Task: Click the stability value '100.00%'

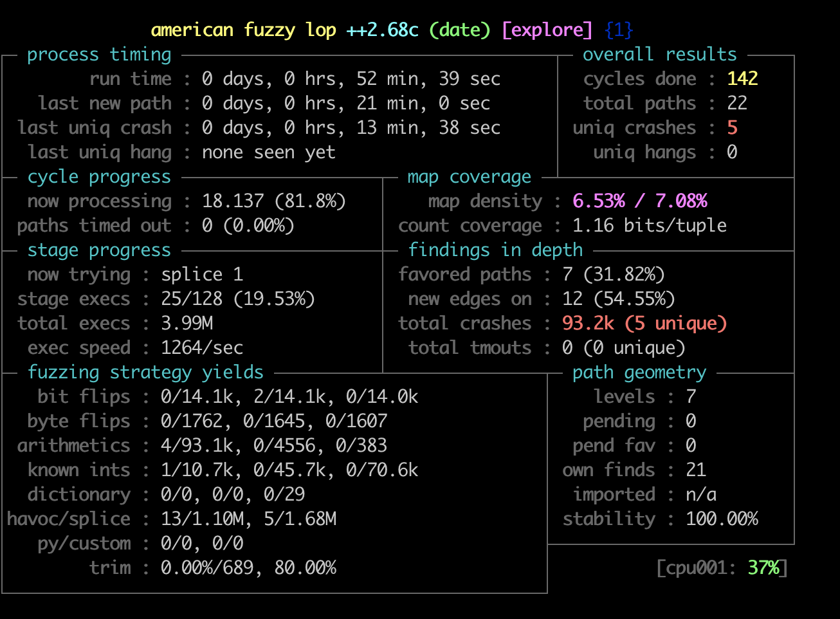Action: 722,519
